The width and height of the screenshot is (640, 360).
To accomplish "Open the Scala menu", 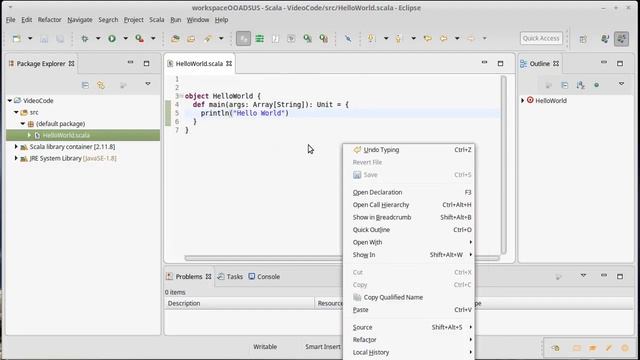I will pos(157,20).
